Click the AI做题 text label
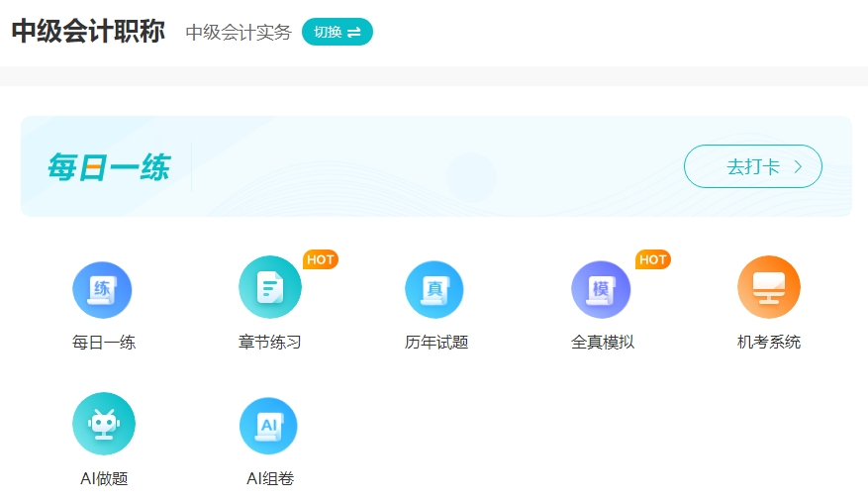The image size is (868, 501). [x=104, y=478]
